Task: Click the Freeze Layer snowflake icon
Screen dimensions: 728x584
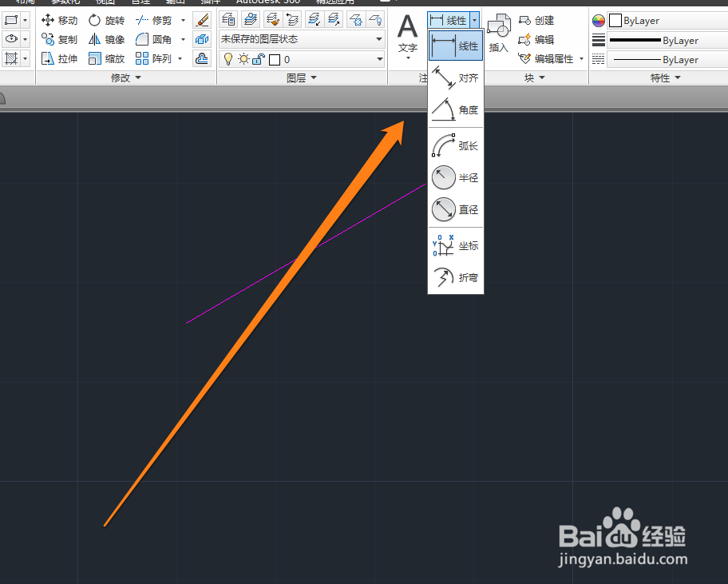Action: click(356, 19)
